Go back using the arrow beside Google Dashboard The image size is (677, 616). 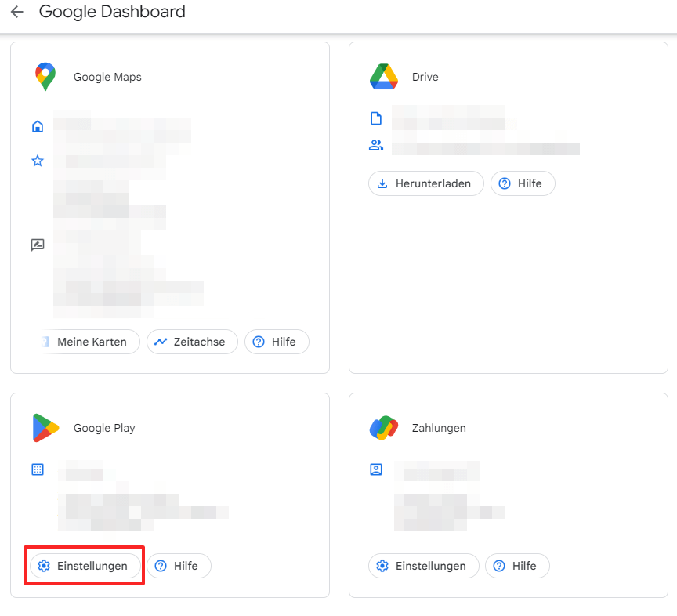[x=16, y=12]
